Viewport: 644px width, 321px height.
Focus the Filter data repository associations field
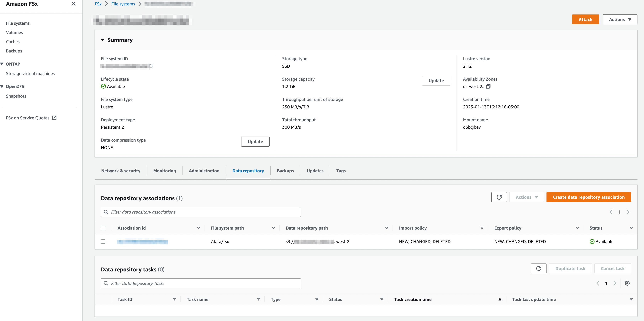click(201, 212)
